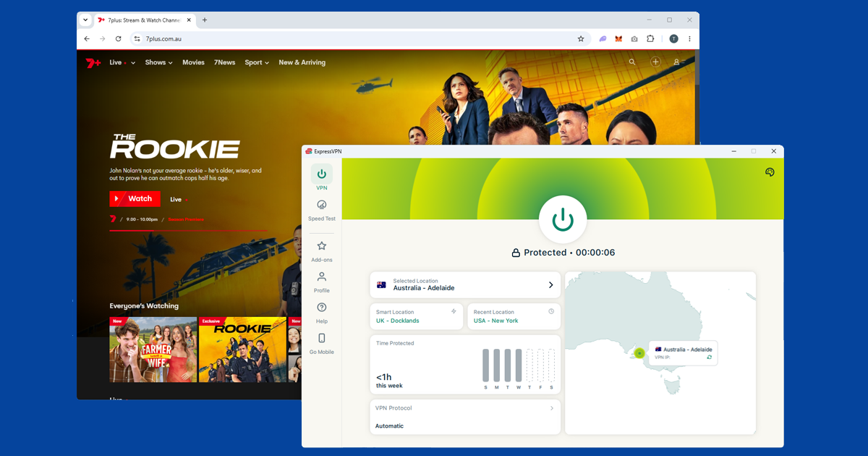The width and height of the screenshot is (868, 456).
Task: Click Chrome forward arrow
Action: pos(103,39)
